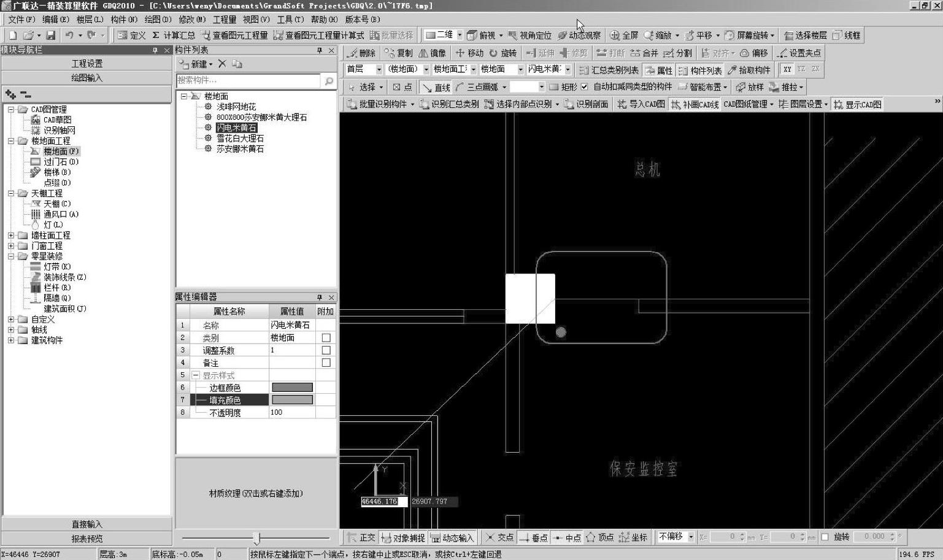Check 附加 box for 调整系数 row
Image resolution: width=943 pixels, height=560 pixels.
[326, 350]
